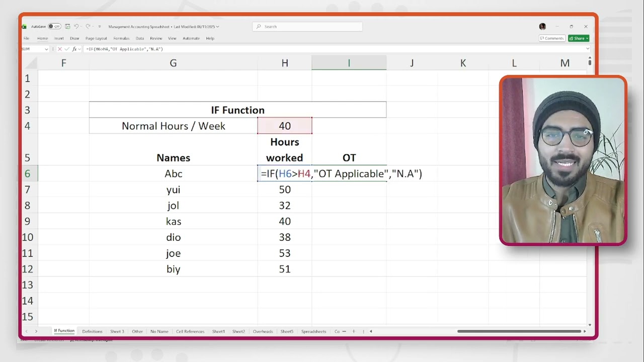Open the File menu

point(26,38)
